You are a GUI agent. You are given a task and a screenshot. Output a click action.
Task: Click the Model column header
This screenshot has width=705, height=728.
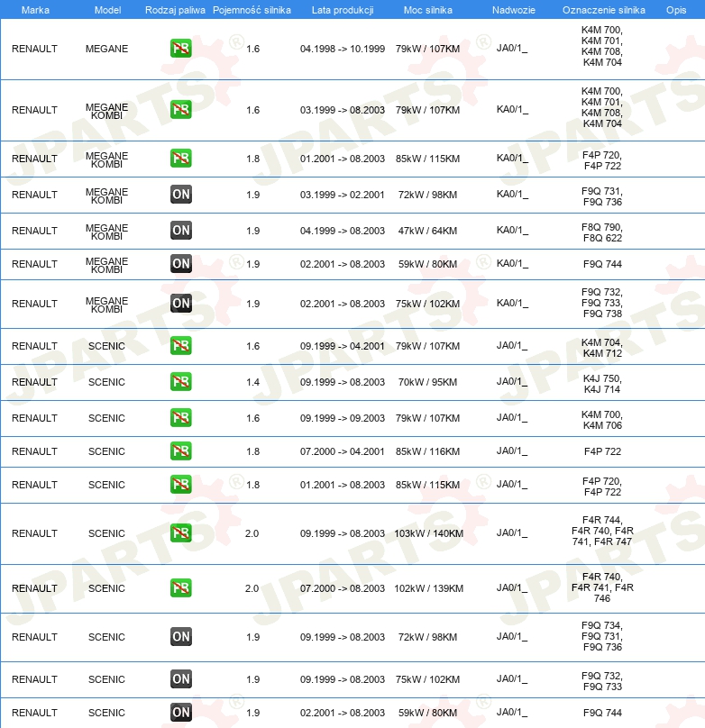click(107, 10)
